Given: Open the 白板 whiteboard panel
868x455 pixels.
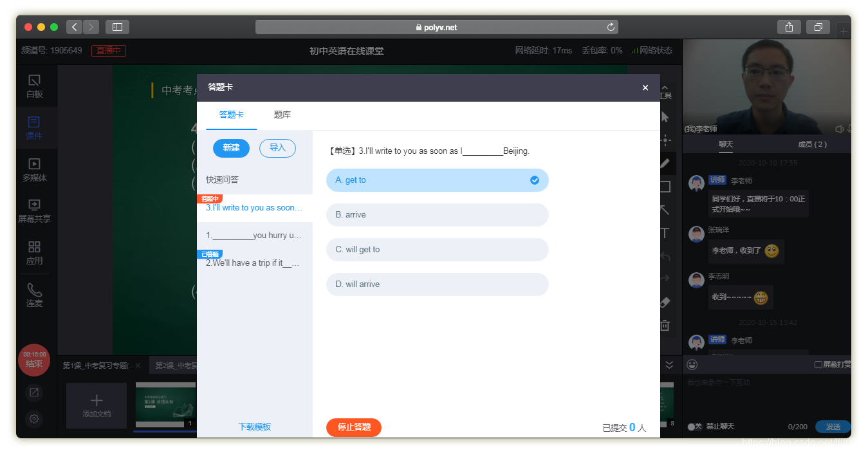Looking at the screenshot, I should tap(35, 86).
